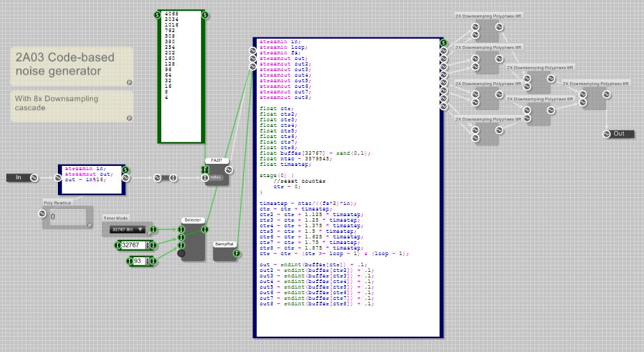Click the Timer Mode label
This screenshot has height=352, width=644.
pos(116,218)
